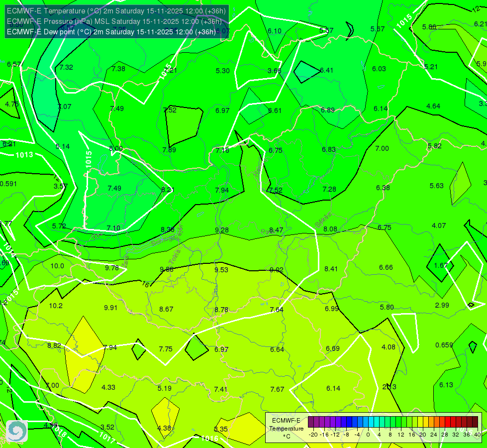Image resolution: width=487 pixels, height=448 pixels.
Task: Select the ECMWF-E Pressure MSL layer title
Action: [x=114, y=21]
